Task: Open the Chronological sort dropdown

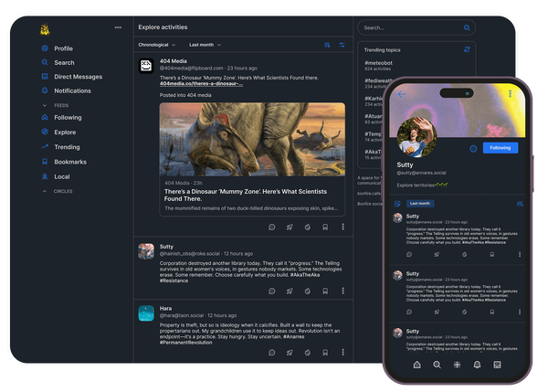Action: tap(158, 44)
